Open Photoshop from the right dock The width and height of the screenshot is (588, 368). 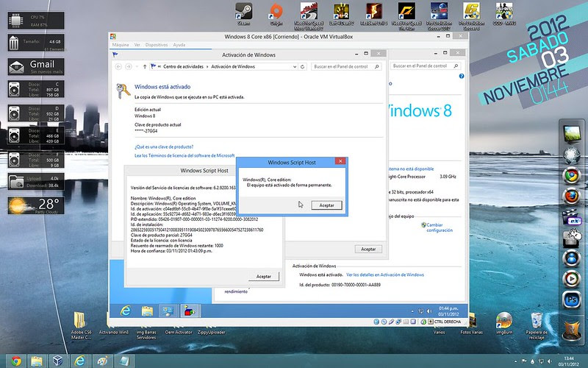572,300
